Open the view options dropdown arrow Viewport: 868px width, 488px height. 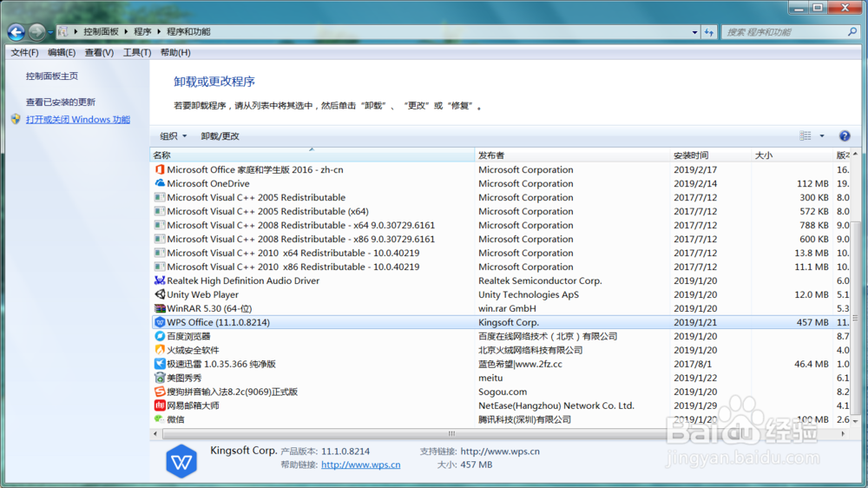[821, 135]
